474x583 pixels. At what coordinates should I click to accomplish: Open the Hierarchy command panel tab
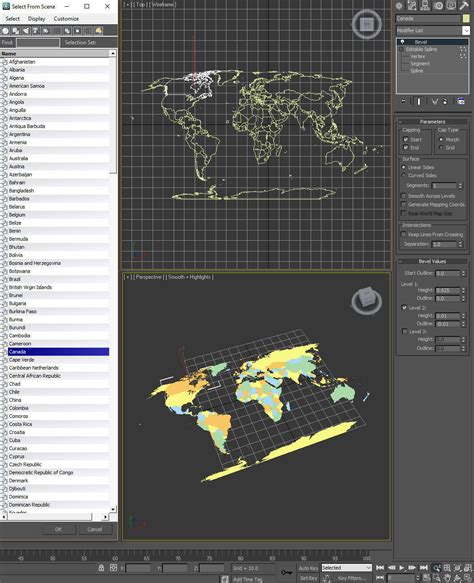tap(425, 6)
